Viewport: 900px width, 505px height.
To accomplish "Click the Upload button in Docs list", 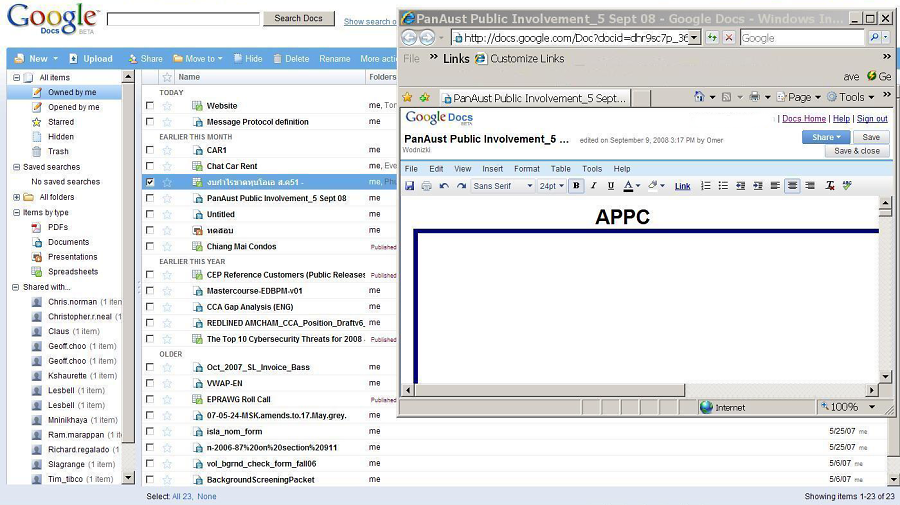I will (91, 59).
